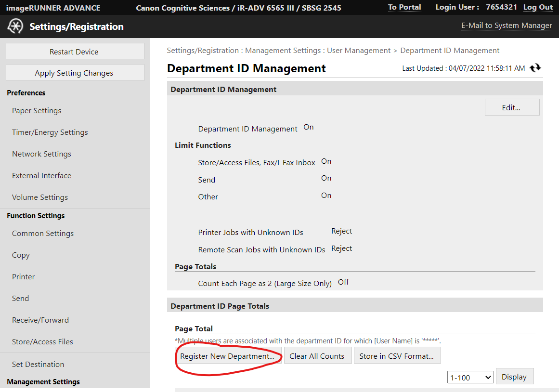
Task: Click Register New Department button
Action: [x=227, y=356]
